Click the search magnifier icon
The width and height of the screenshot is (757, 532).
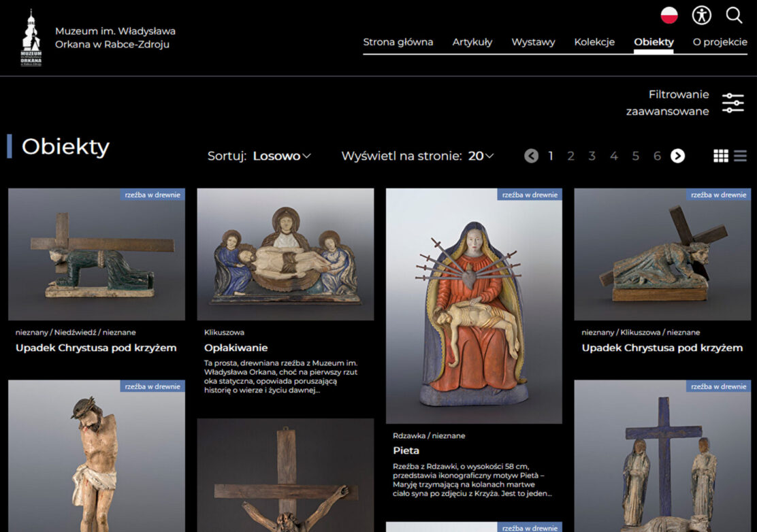coord(734,15)
